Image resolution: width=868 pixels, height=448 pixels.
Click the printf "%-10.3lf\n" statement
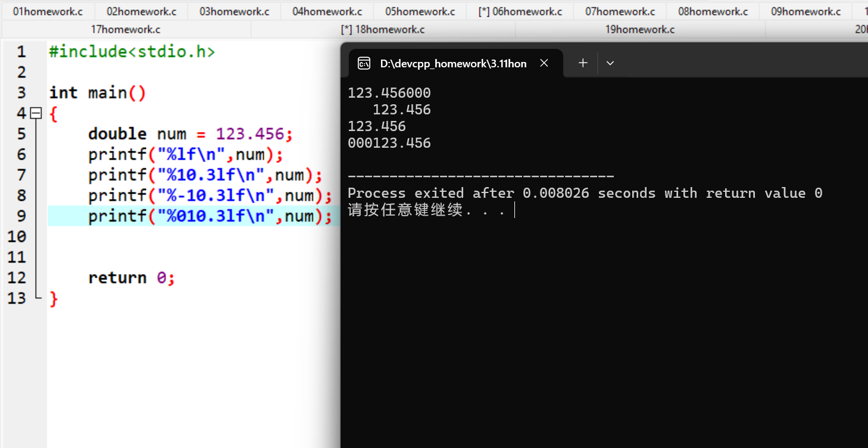point(210,195)
